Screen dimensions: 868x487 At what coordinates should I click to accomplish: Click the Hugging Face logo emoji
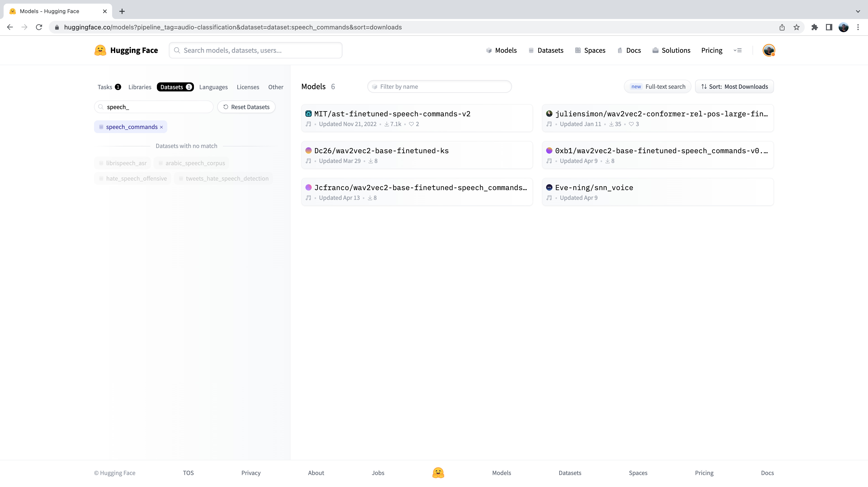pos(100,50)
